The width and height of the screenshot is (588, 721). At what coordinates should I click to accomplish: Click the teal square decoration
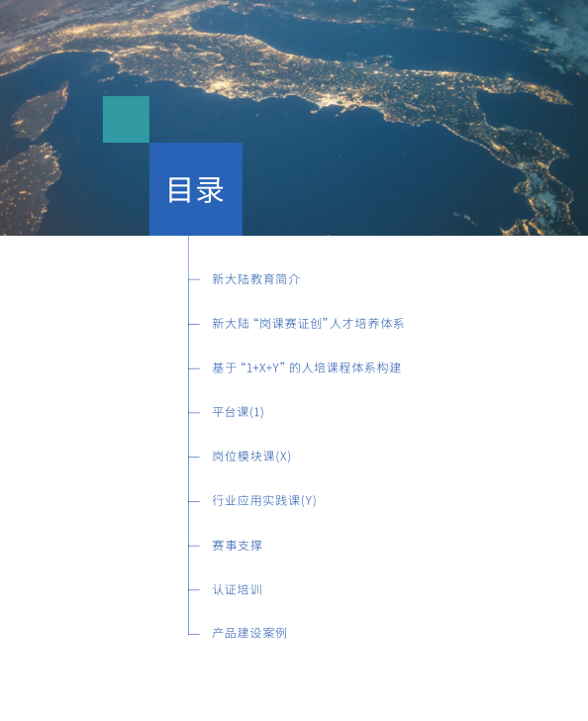[x=126, y=120]
